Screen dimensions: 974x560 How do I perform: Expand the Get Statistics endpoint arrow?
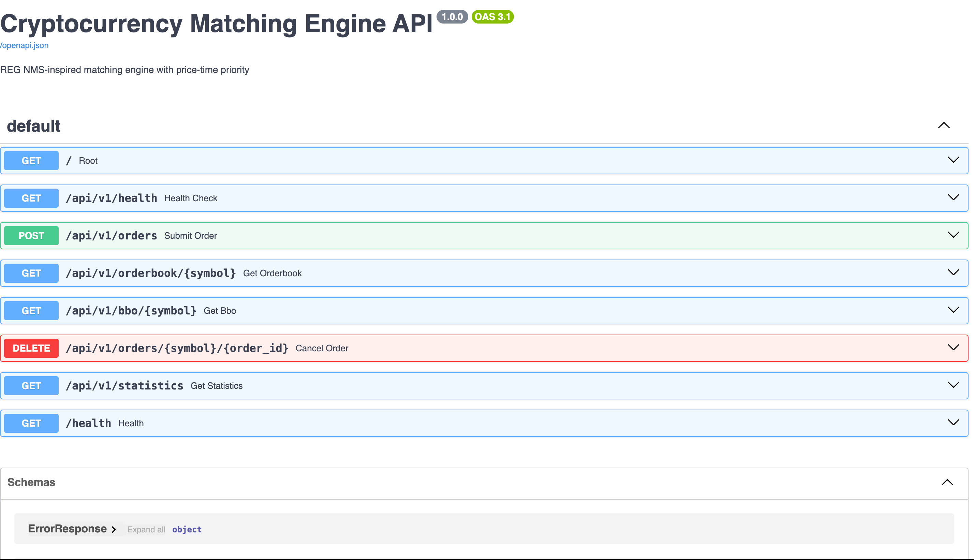pyautogui.click(x=954, y=385)
